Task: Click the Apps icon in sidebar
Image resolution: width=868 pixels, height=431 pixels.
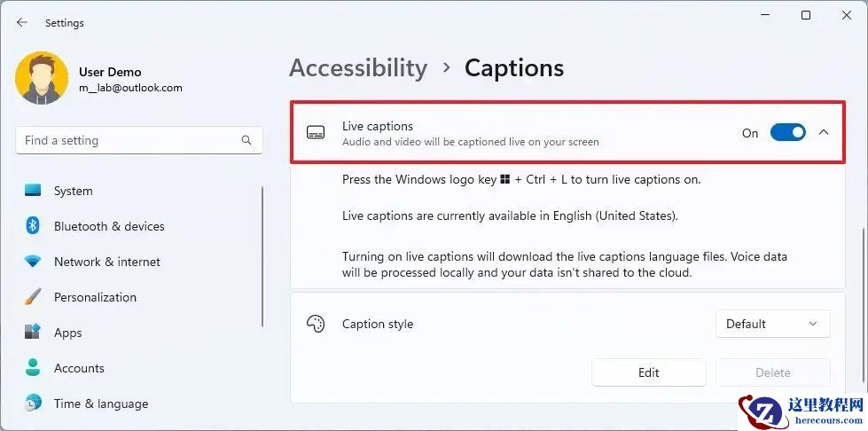Action: point(34,333)
